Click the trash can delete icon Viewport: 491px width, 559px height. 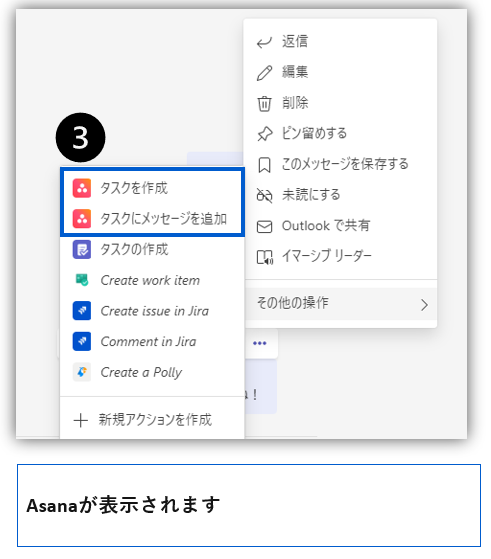click(x=264, y=103)
